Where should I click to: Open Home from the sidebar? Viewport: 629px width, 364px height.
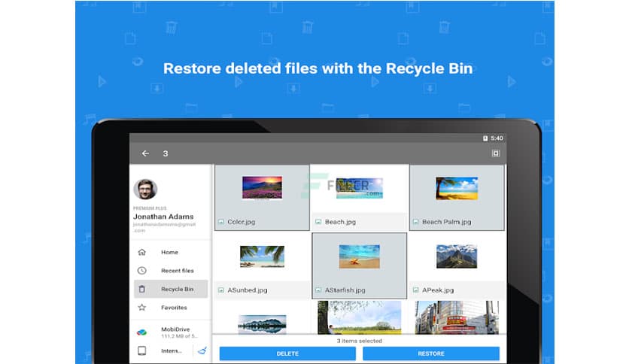point(171,252)
